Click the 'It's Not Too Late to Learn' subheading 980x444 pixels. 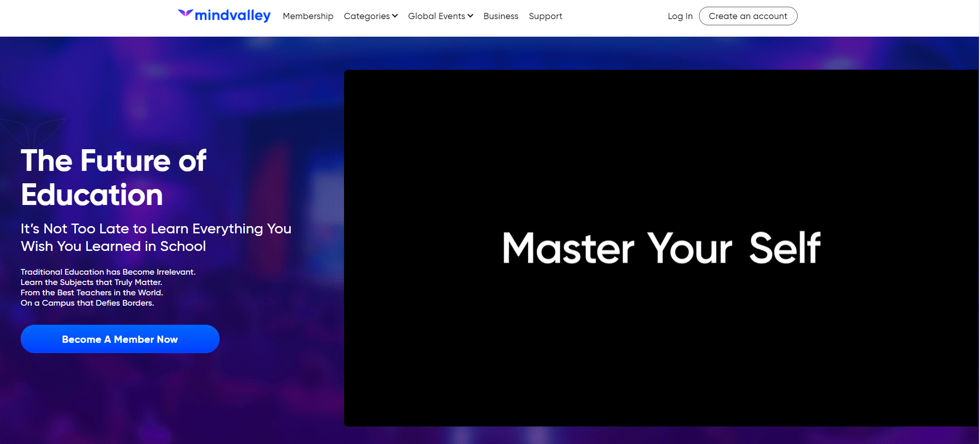coord(155,237)
